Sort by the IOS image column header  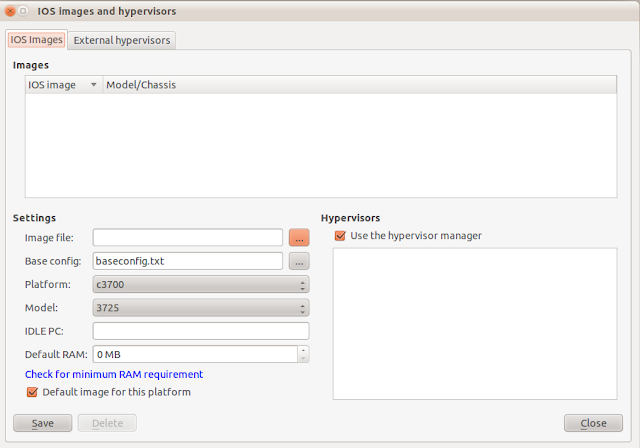coord(64,85)
